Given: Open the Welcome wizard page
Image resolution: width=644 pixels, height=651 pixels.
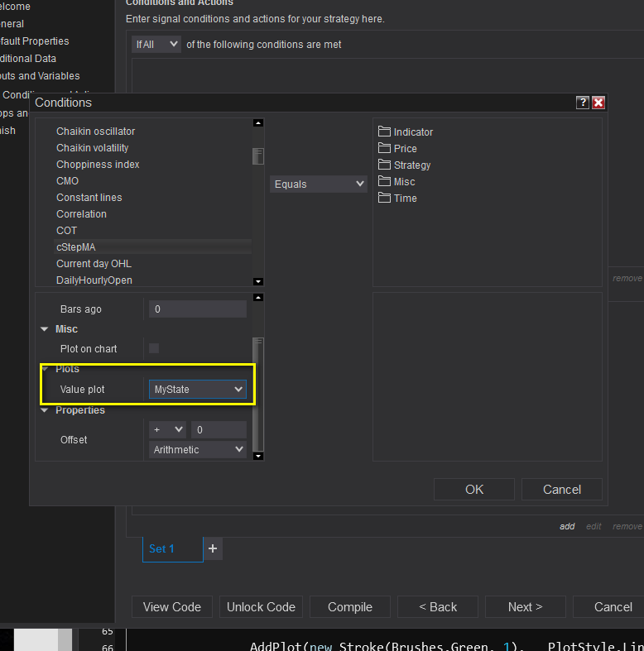Looking at the screenshot, I should (x=16, y=7).
